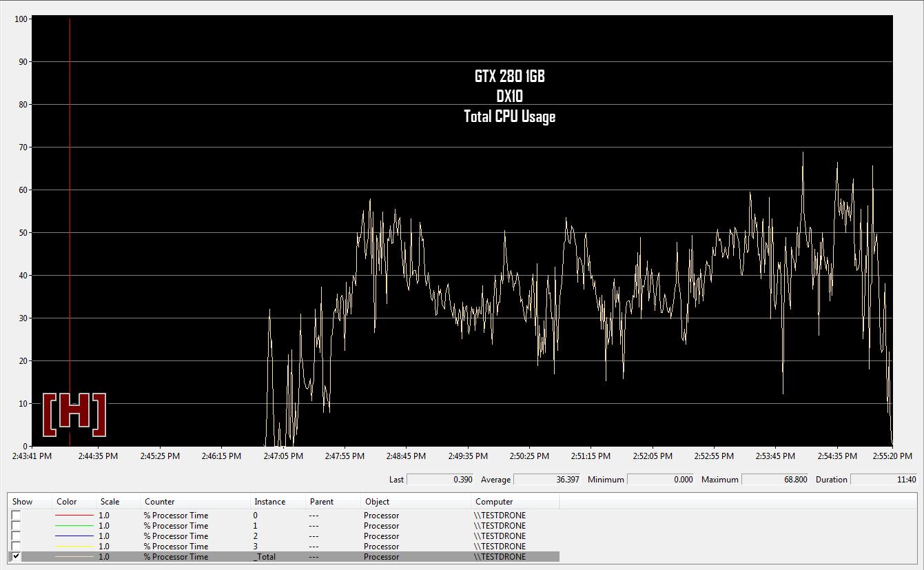Sort by the Counter column header
The width and height of the screenshot is (924, 570).
pyautogui.click(x=196, y=502)
